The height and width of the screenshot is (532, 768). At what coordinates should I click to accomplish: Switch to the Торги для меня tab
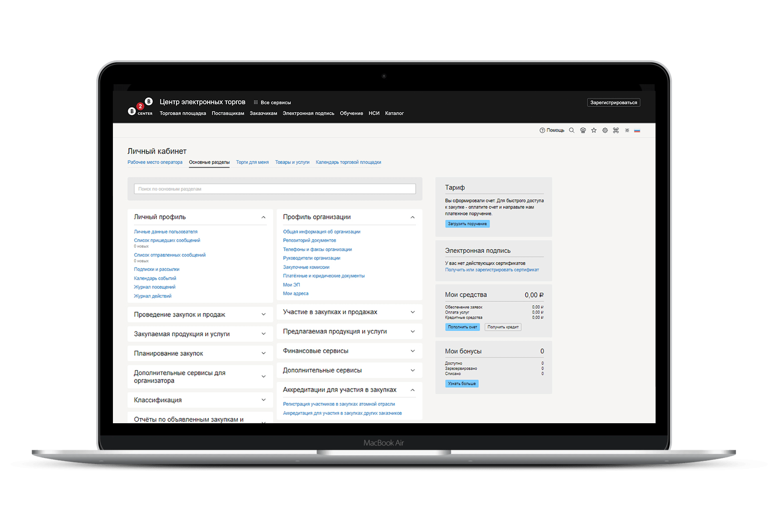coord(252,162)
